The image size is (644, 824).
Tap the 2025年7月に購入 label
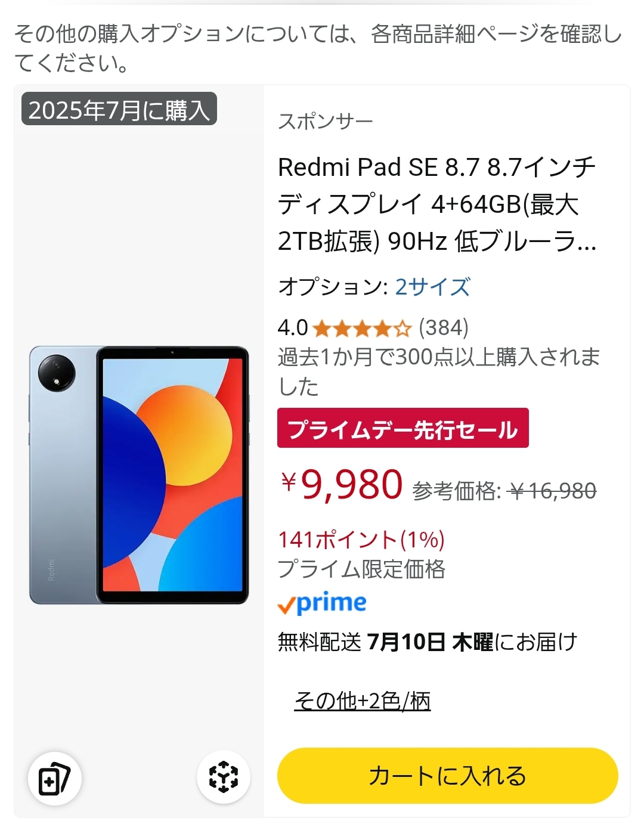pos(119,110)
